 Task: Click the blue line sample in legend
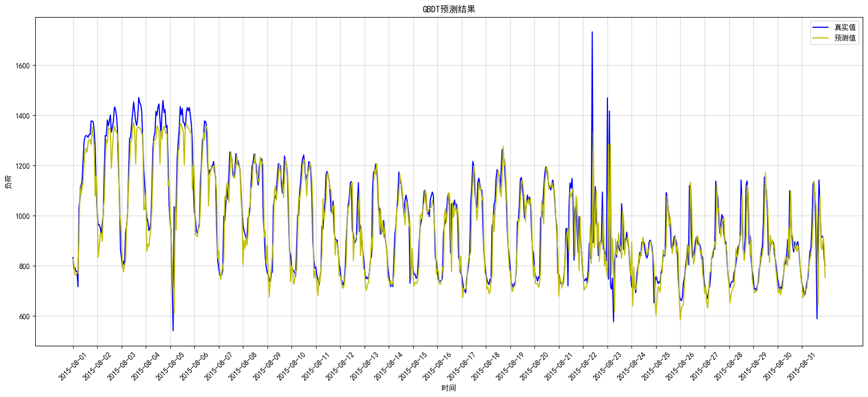[x=821, y=27]
